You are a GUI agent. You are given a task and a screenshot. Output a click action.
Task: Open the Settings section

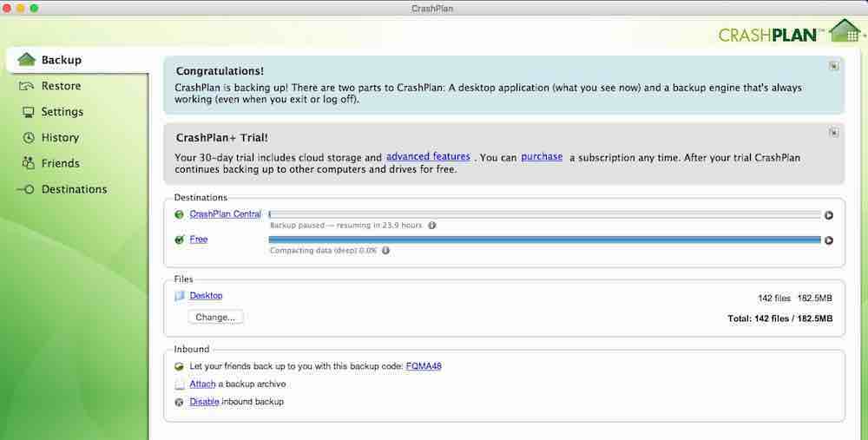coord(62,112)
